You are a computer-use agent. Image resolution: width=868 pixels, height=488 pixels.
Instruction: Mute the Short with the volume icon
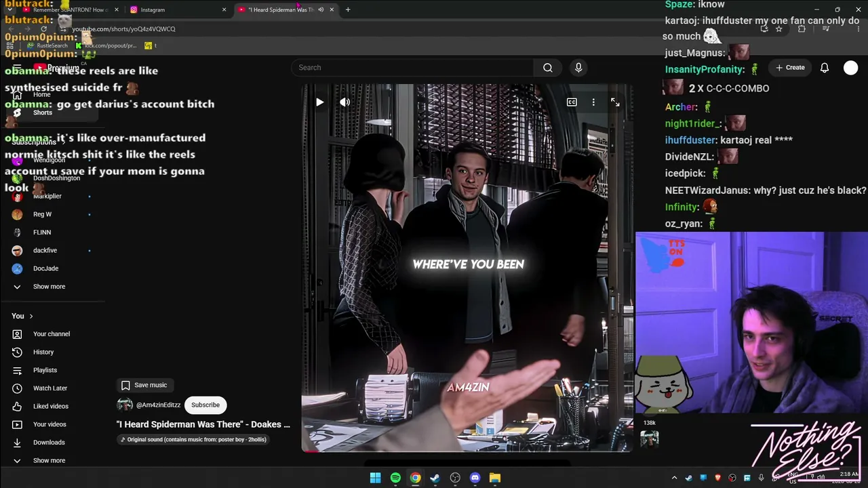click(344, 102)
